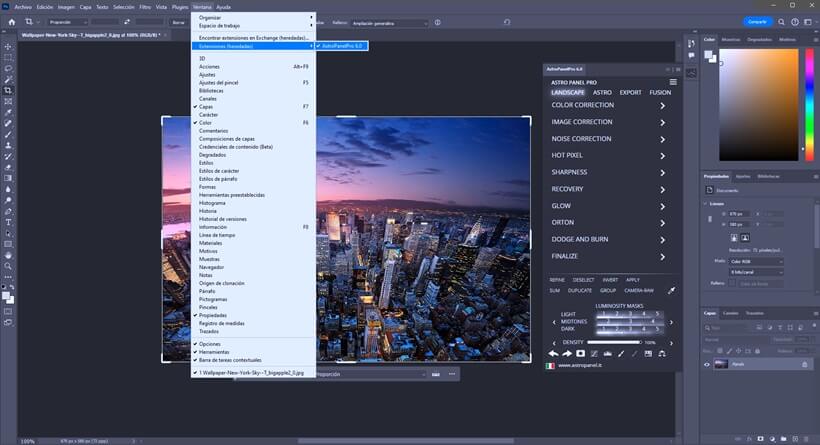Click the Fondo layer thumbnail

[x=721, y=364]
